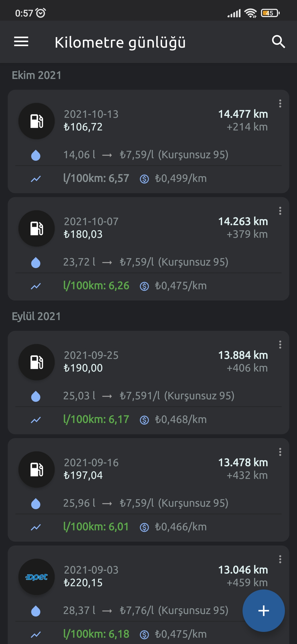Tap fuel pump icon for 2021-09-16 entry

click(x=37, y=470)
